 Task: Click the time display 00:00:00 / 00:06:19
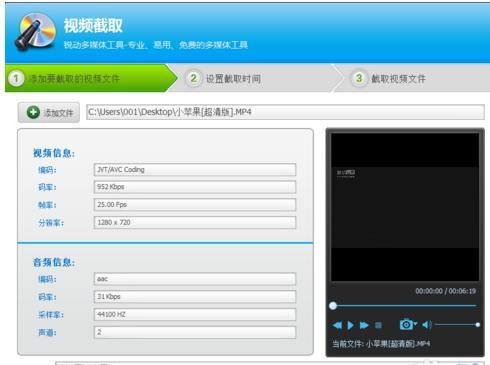[445, 291]
